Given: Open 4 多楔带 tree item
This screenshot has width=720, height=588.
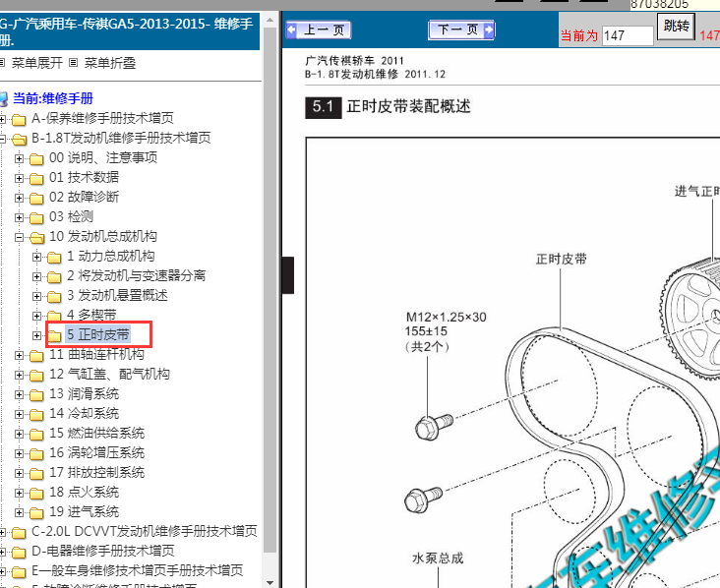Looking at the screenshot, I should click(x=91, y=315).
